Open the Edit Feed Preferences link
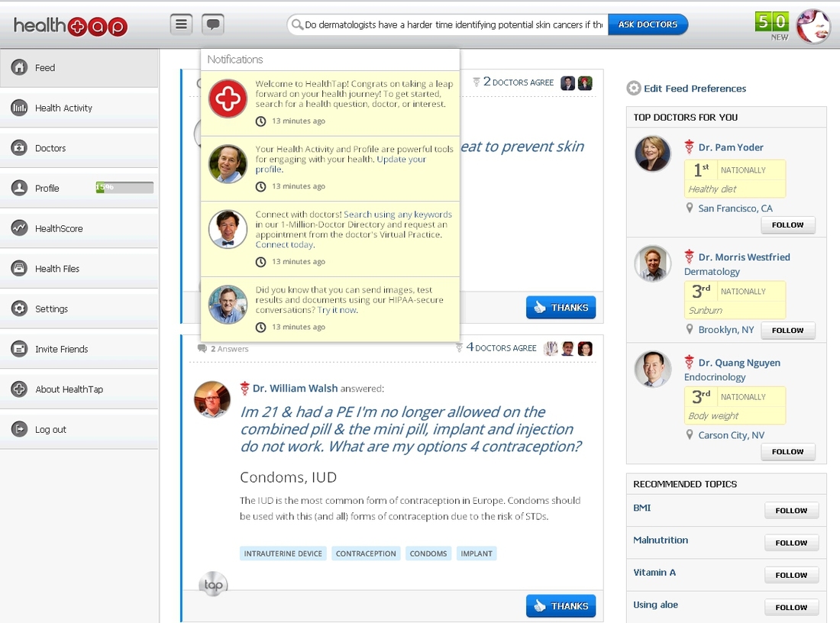 pyautogui.click(x=695, y=89)
